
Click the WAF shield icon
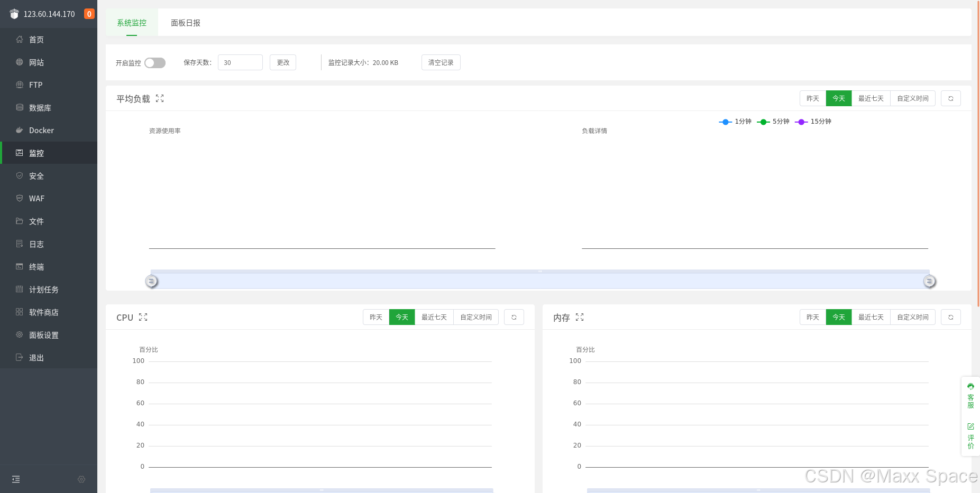click(20, 198)
